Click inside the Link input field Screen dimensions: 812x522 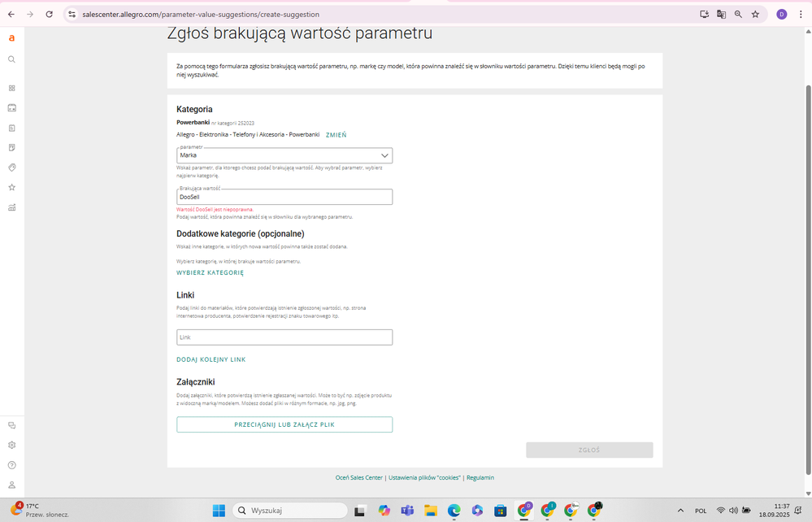point(284,337)
